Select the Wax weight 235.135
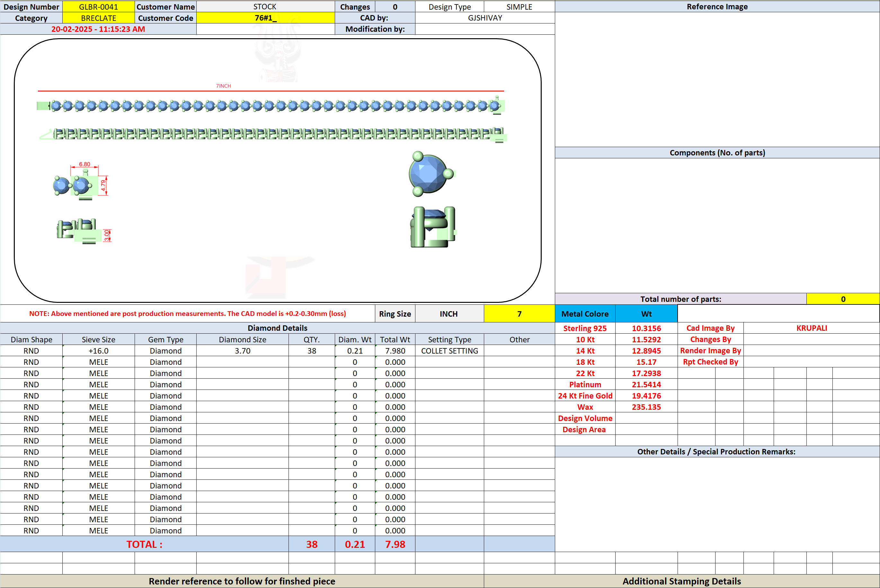Image resolution: width=880 pixels, height=588 pixels. pos(646,407)
